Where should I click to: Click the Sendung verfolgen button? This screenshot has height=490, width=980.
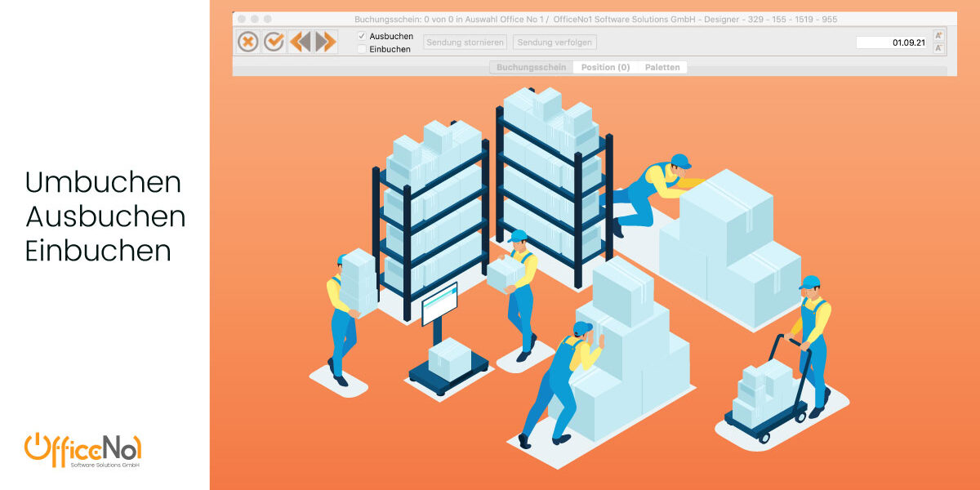555,42
